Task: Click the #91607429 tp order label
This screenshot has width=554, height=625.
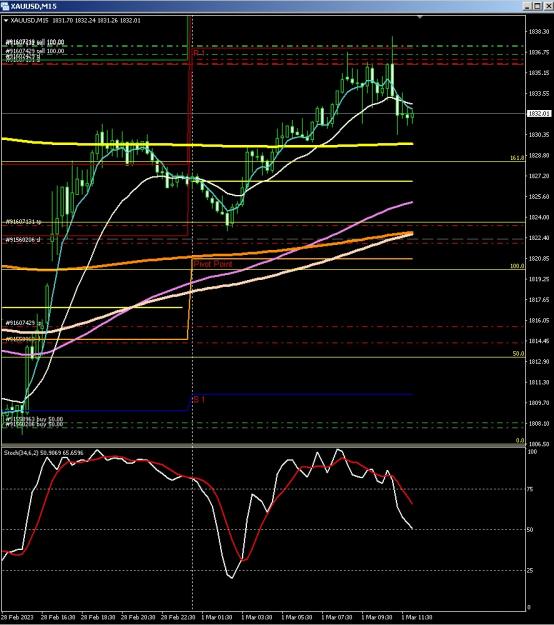Action: coord(24,323)
